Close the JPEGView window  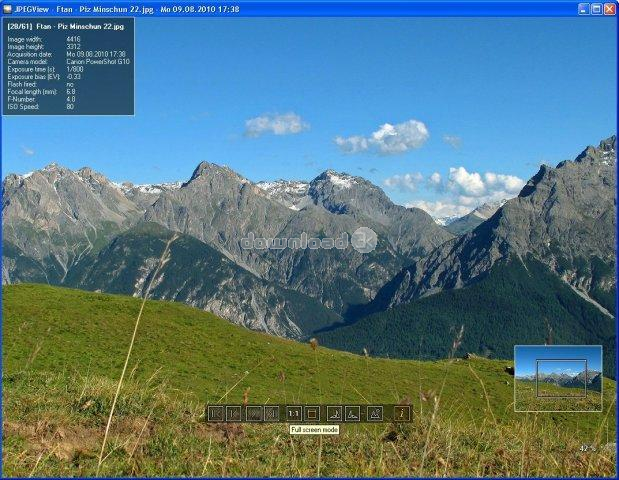click(610, 9)
